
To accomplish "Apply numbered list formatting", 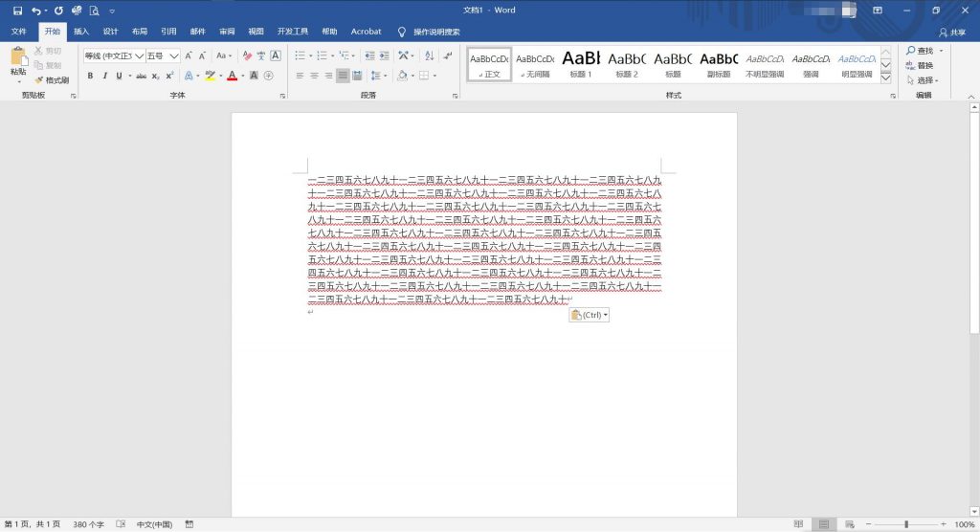I will 322,55.
